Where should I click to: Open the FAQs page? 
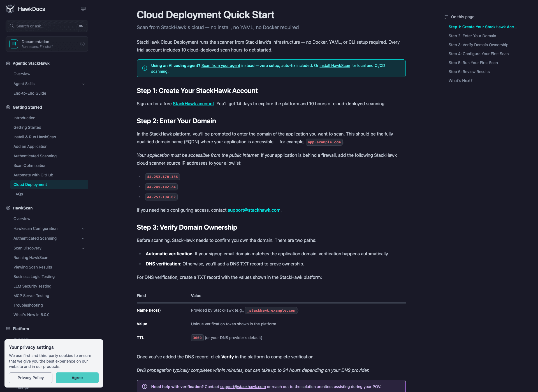pyautogui.click(x=18, y=194)
